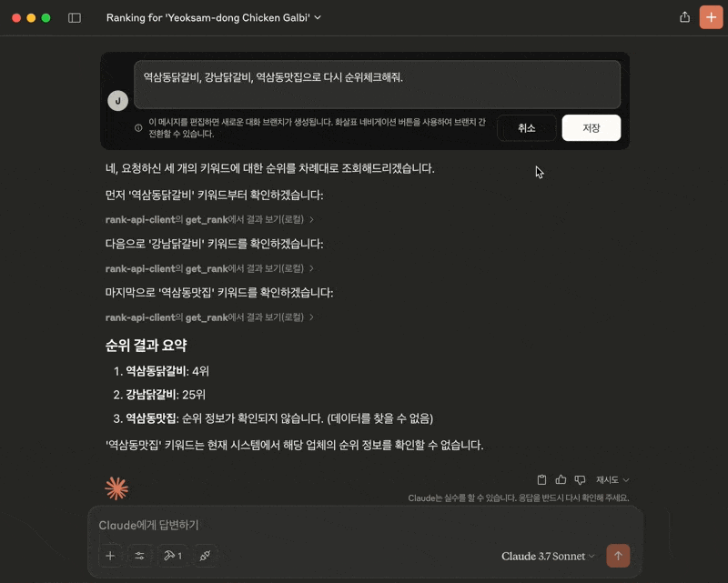Copy the response with clipboard icon
The height and width of the screenshot is (583, 728).
tap(541, 479)
